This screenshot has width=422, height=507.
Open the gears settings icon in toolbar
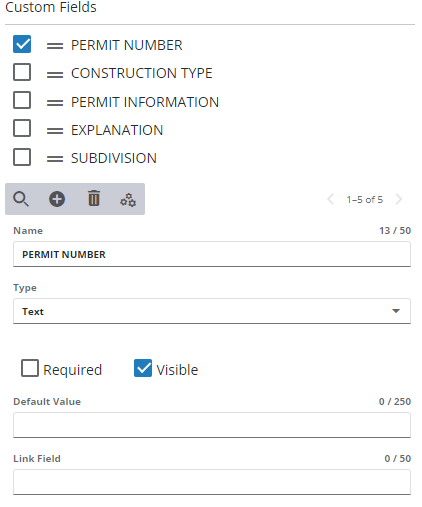[x=128, y=200]
